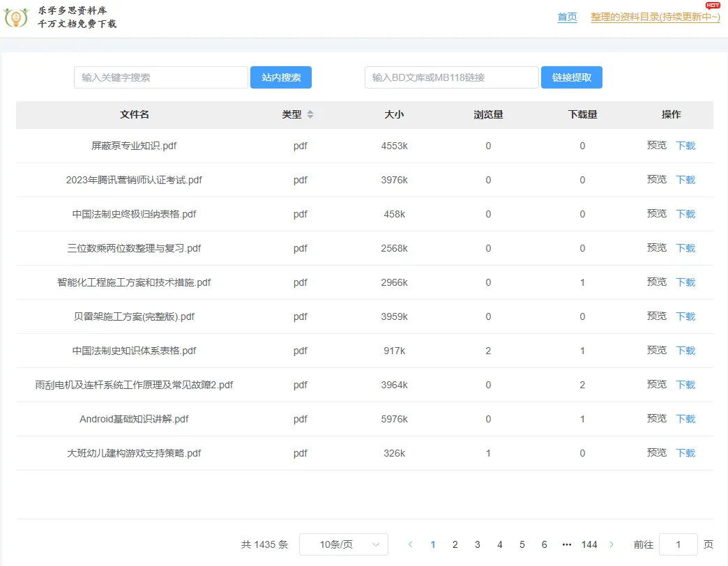Preview 2023年腾讯营销师认证考试.pdf
This screenshot has width=728, height=566.
(656, 180)
